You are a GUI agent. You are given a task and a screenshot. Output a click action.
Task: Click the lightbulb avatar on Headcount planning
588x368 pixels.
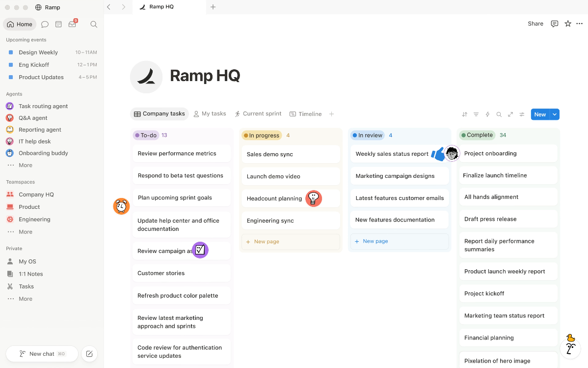(x=314, y=198)
